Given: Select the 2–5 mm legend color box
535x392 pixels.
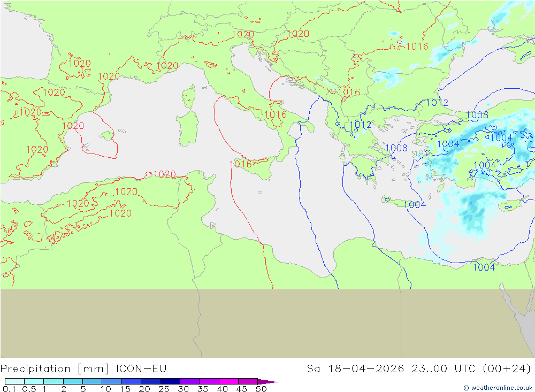Looking at the screenshot, I should pyautogui.click(x=73, y=381).
